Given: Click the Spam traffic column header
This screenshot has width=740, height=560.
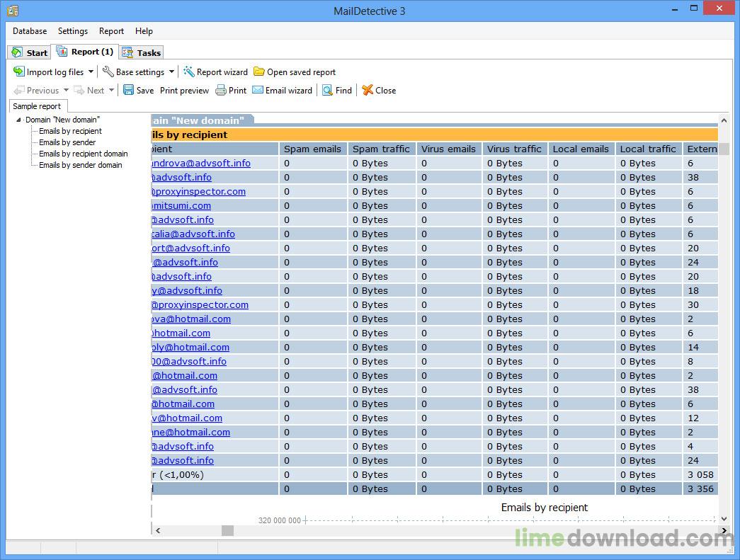Looking at the screenshot, I should [381, 149].
